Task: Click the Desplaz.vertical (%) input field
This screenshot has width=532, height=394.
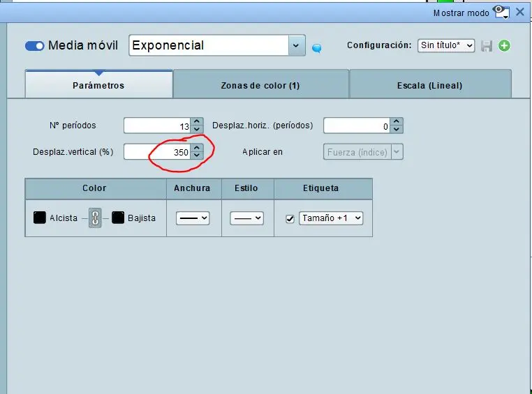Action: click(x=156, y=152)
